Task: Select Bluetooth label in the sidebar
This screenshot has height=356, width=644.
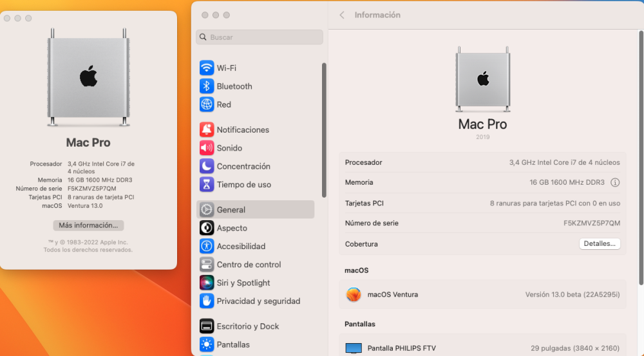Action: [x=234, y=86]
